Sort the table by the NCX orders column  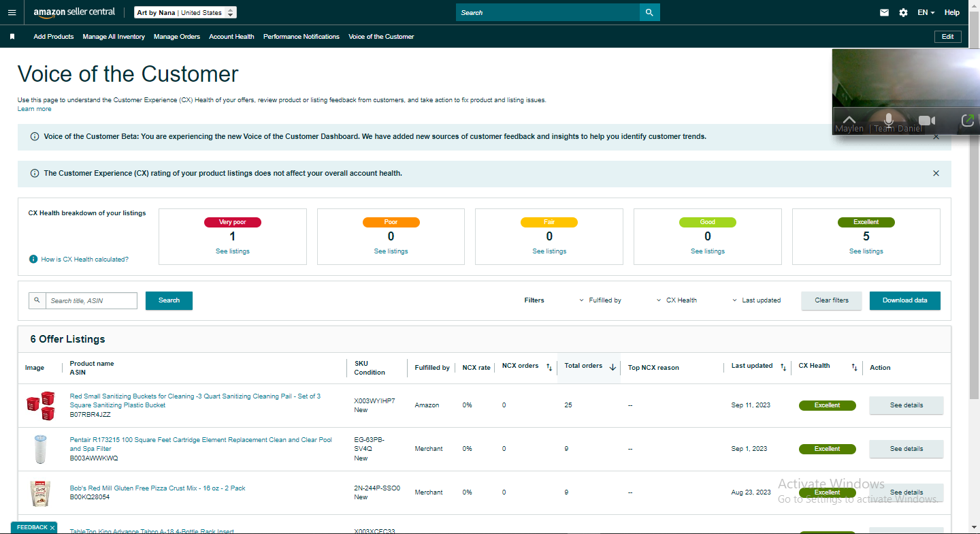click(x=549, y=367)
